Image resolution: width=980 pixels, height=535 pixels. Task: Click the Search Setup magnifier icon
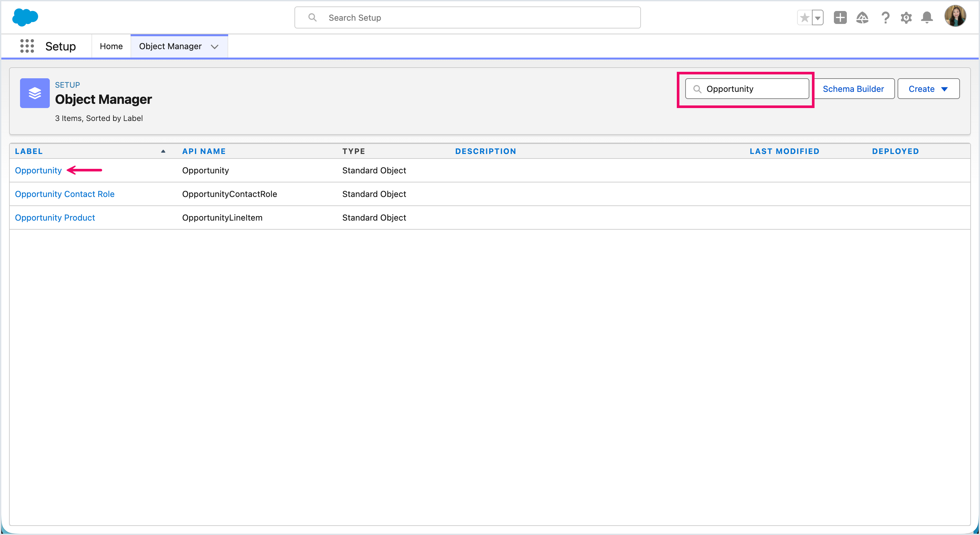tap(312, 17)
